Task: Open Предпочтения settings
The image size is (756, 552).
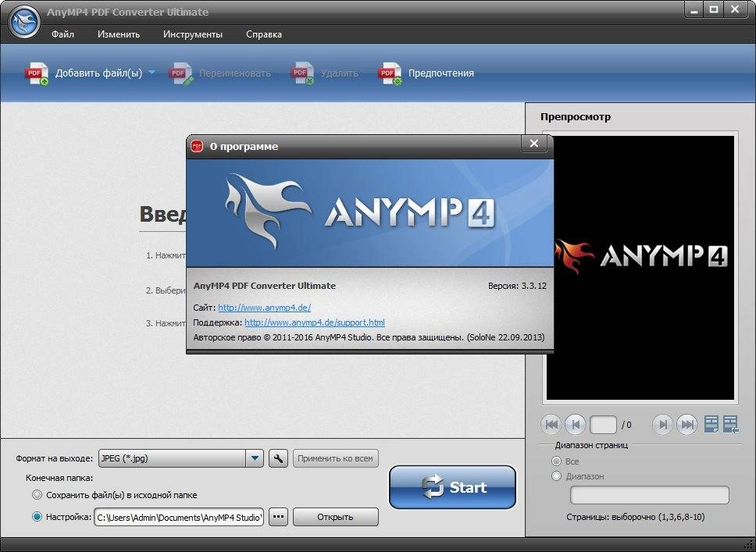Action: click(x=426, y=73)
